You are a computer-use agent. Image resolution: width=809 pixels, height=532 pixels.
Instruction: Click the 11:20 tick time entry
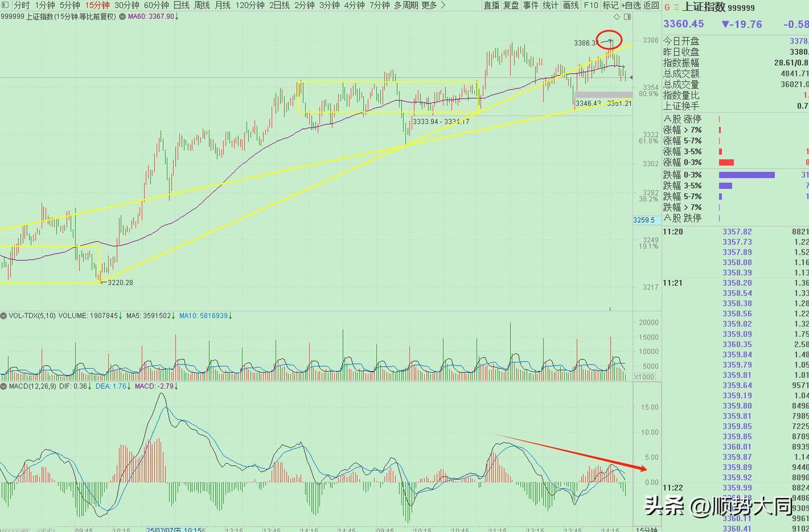point(673,232)
